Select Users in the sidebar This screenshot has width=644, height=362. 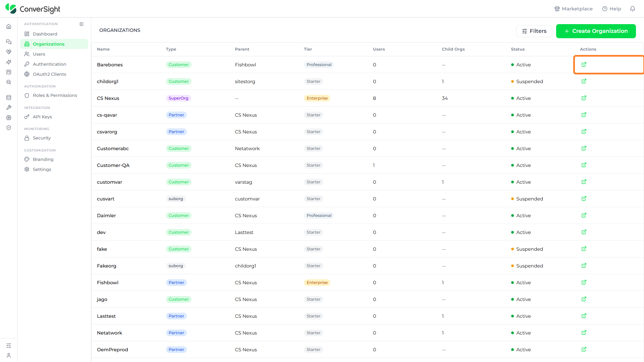point(54,54)
